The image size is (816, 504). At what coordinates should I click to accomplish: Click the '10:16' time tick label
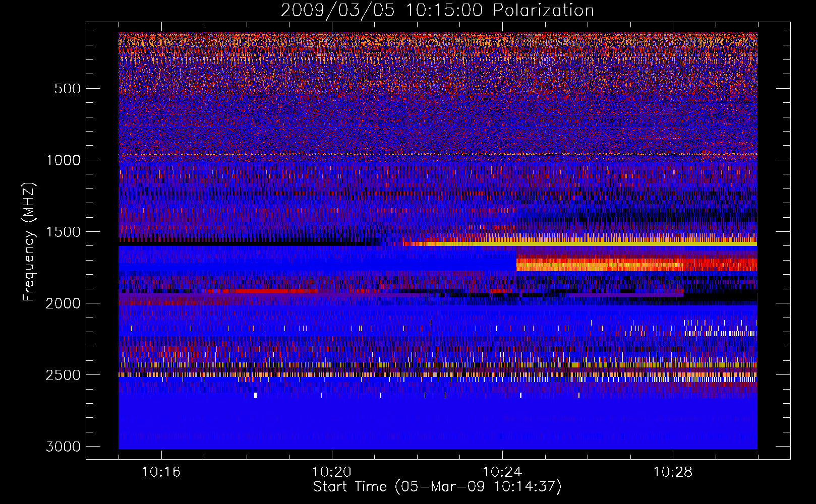(161, 472)
